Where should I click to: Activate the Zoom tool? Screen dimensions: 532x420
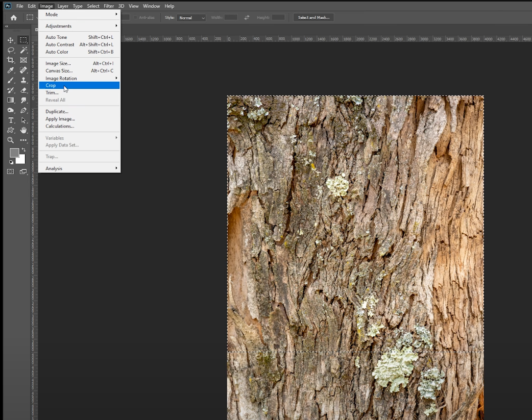[x=10, y=140]
